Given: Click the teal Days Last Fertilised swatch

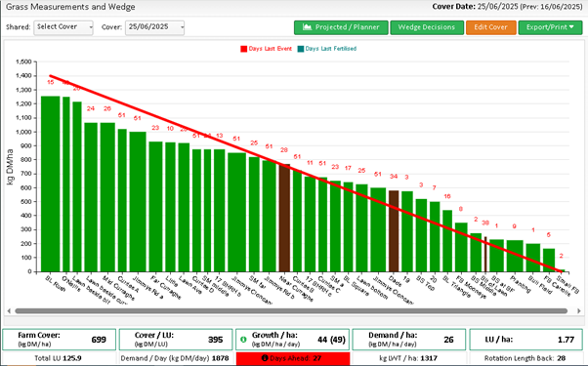Looking at the screenshot, I should click(x=301, y=49).
